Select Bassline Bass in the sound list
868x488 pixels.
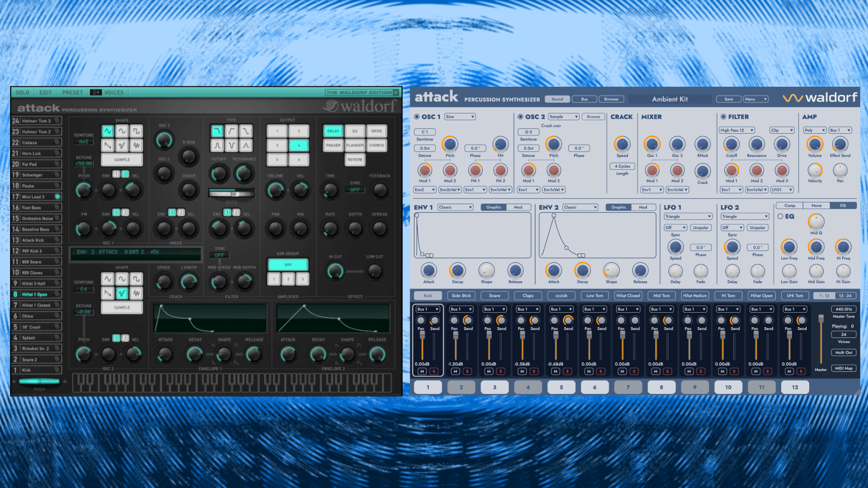[x=36, y=230]
